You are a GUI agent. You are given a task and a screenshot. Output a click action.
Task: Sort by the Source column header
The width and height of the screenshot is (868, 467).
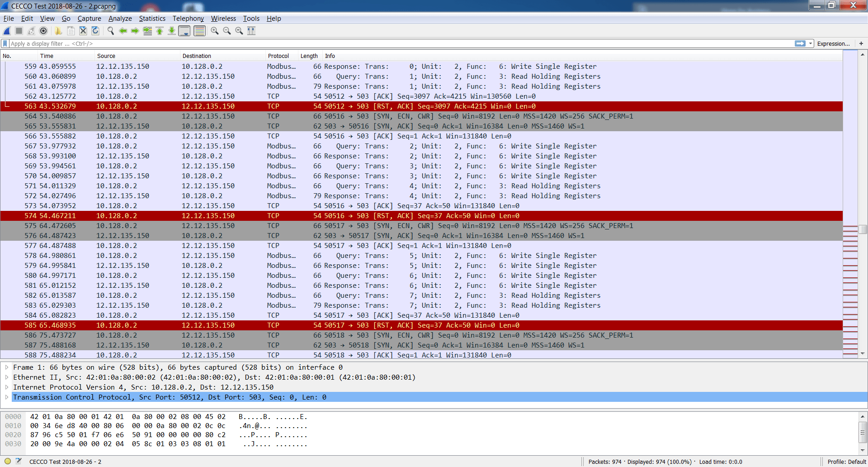tap(137, 56)
